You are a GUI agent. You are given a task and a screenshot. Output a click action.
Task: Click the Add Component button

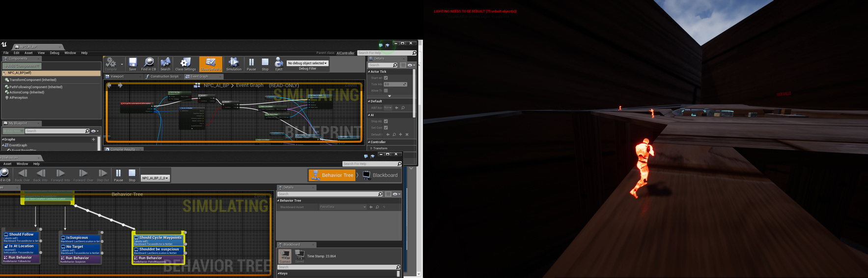pyautogui.click(x=22, y=66)
